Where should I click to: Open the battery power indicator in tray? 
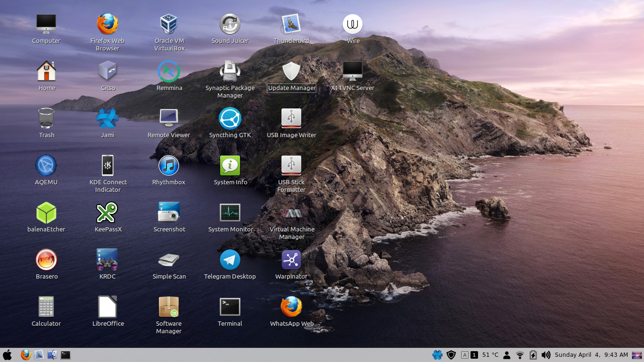(533, 355)
